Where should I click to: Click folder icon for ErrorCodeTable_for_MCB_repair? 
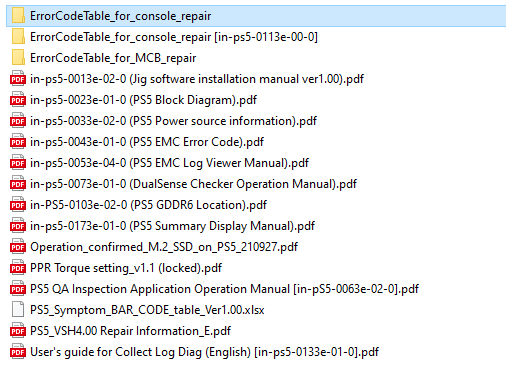pos(18,58)
